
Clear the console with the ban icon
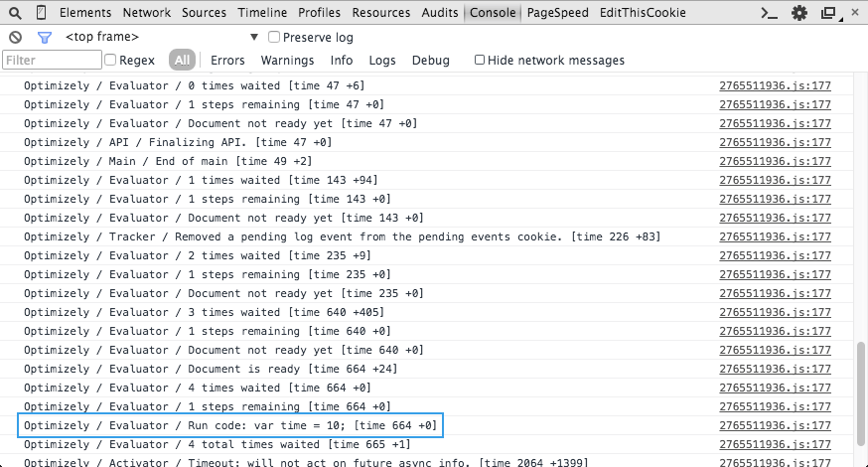(15, 38)
